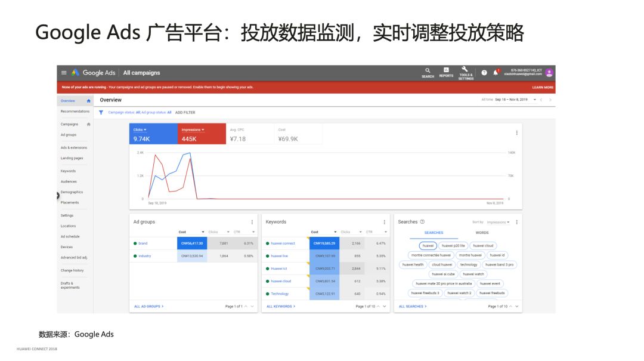Switch to the SEARCHES tab
Screen dimensions: 644x361
434,233
